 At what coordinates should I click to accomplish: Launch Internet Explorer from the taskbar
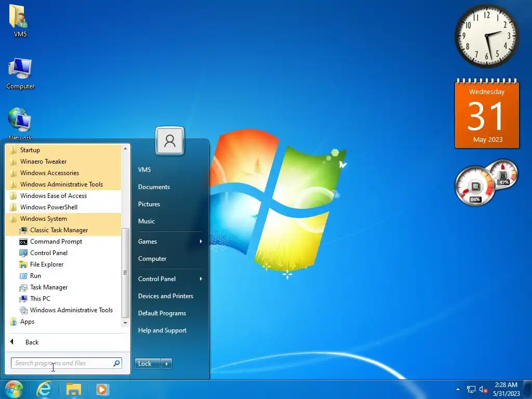pyautogui.click(x=44, y=390)
